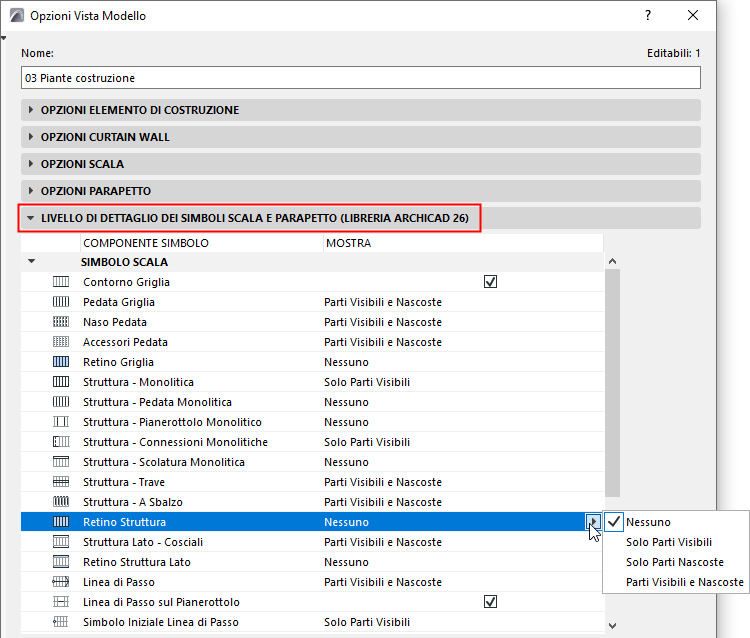
Task: Click value for Simbolo Iniziale Linea di Passo
Action: [x=367, y=622]
